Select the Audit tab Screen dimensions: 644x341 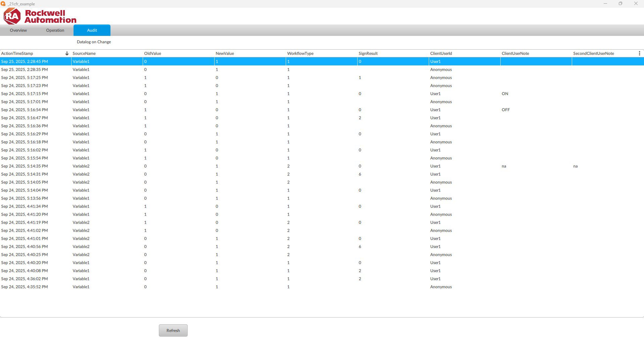(91, 30)
